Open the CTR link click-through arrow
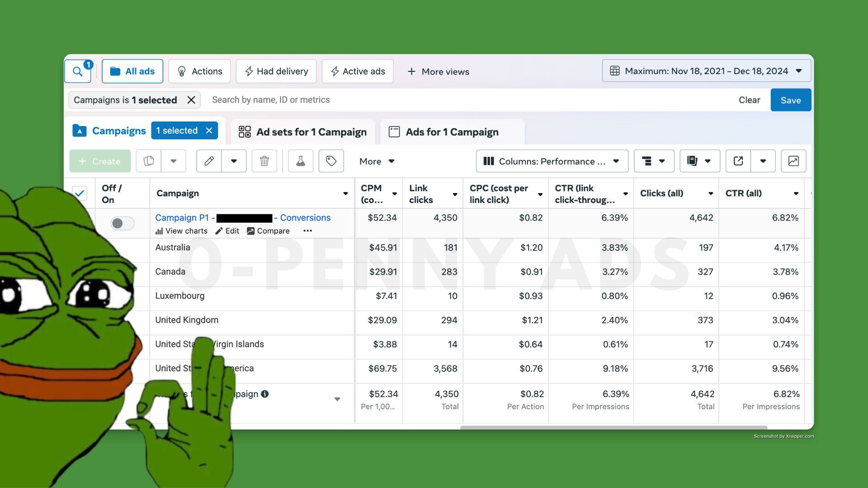This screenshot has width=868, height=488. click(626, 194)
